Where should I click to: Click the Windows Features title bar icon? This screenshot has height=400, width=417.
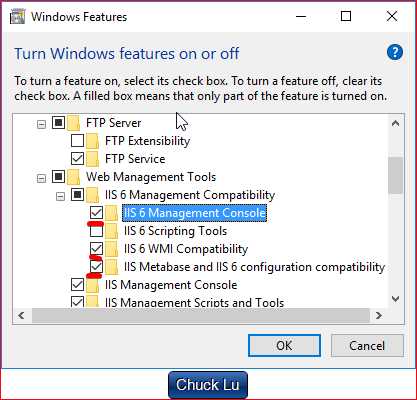click(17, 17)
